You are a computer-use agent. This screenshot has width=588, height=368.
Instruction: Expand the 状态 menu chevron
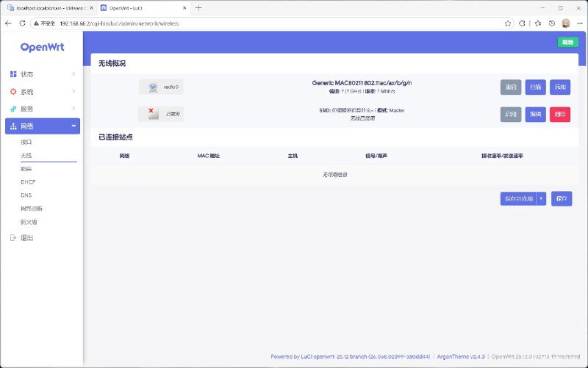click(73, 74)
